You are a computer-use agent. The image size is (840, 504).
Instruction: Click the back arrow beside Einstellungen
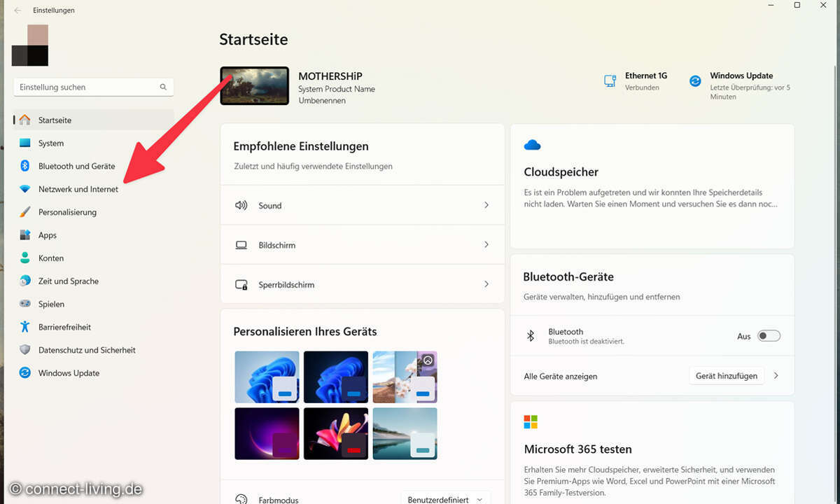tap(17, 10)
